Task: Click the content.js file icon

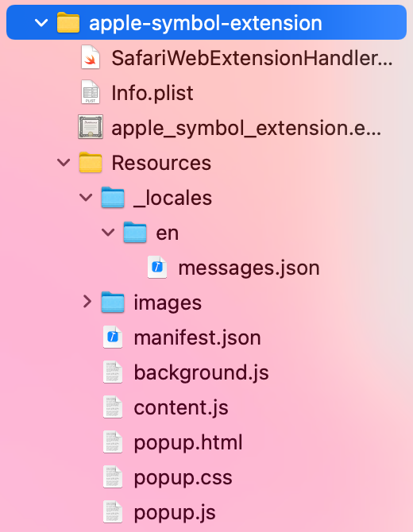Action: tap(113, 407)
